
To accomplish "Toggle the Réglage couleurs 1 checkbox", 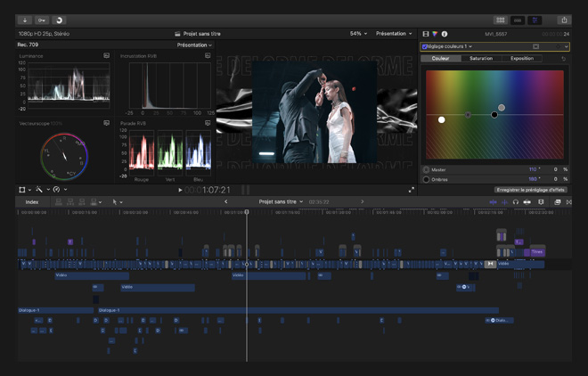I will 425,46.
